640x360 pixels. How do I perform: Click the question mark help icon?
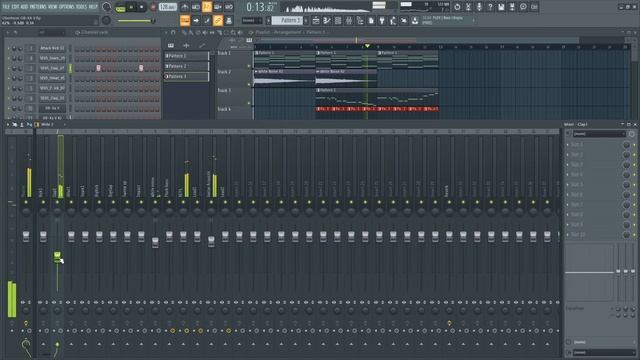tap(490, 7)
